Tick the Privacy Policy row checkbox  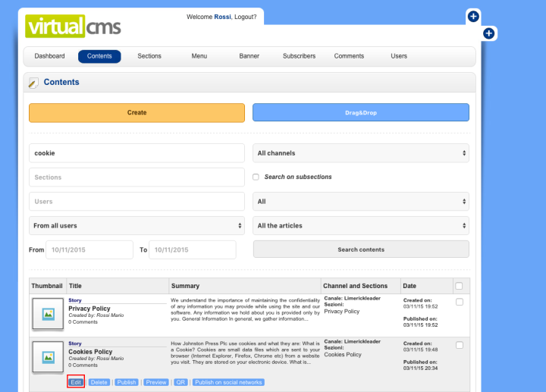pyautogui.click(x=459, y=302)
